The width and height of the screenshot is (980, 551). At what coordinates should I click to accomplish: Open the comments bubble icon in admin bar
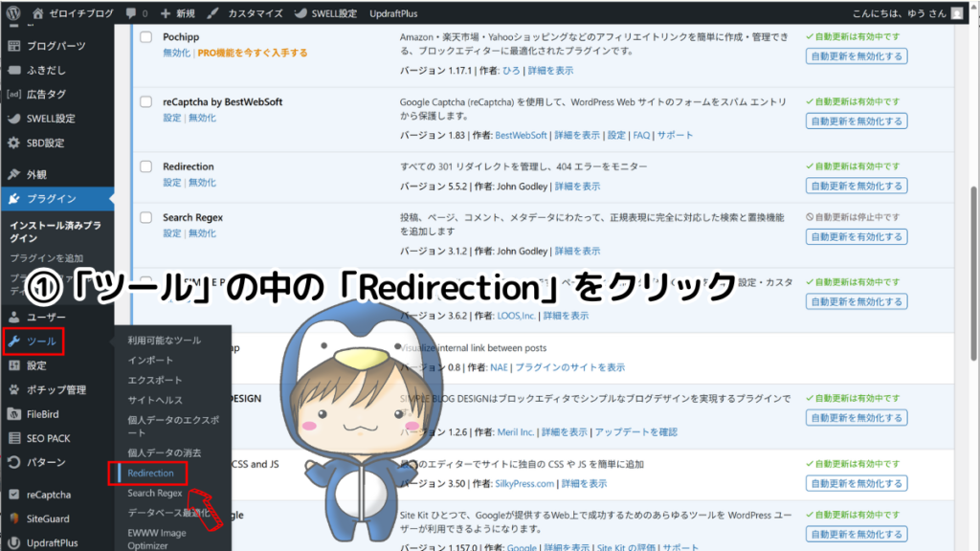click(x=130, y=13)
